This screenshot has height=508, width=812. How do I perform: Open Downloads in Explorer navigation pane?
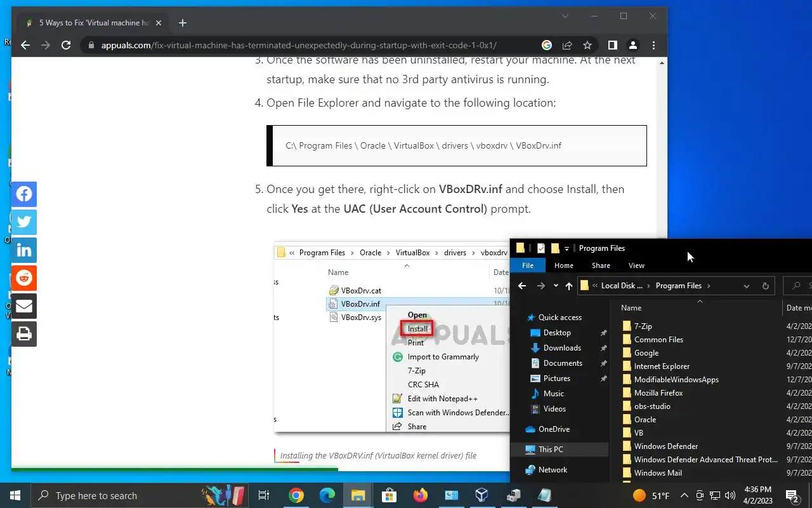tap(562, 348)
